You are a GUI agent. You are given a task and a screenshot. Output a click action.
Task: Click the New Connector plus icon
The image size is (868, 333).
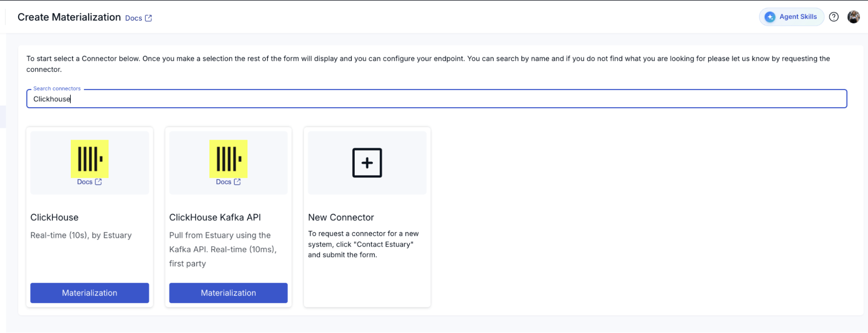point(367,163)
